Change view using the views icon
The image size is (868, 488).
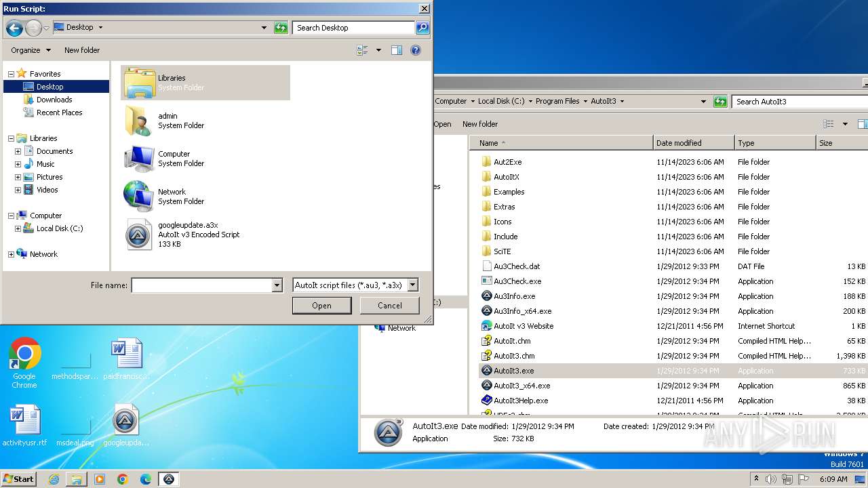(362, 50)
